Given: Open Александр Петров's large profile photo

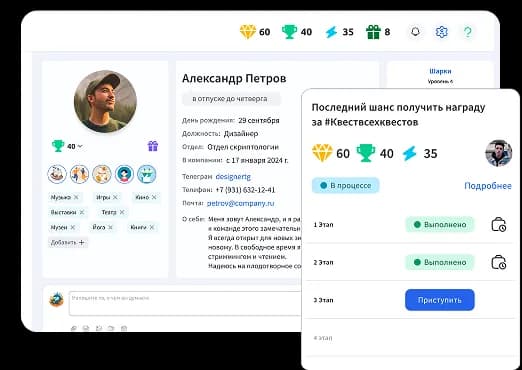Looking at the screenshot, I should (105, 101).
